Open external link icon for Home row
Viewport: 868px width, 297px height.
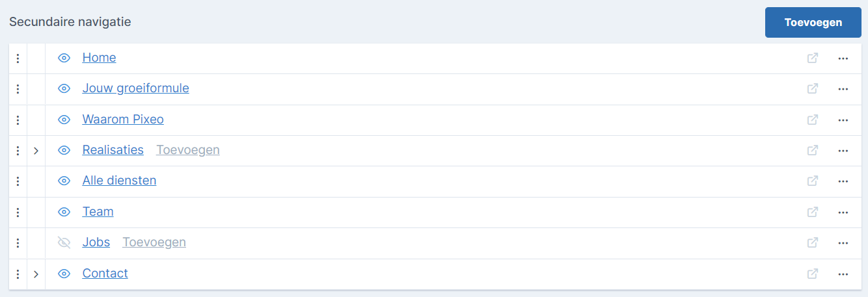[x=813, y=58]
